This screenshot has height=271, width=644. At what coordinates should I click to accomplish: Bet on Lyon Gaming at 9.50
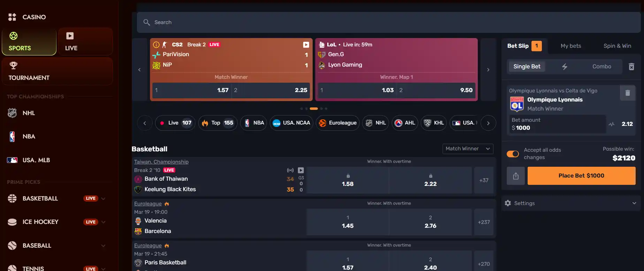click(436, 90)
